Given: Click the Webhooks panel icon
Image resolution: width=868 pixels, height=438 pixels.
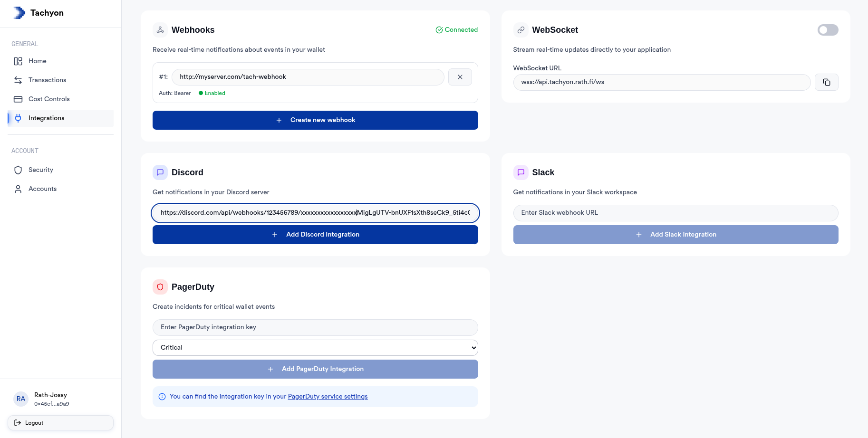Looking at the screenshot, I should [x=160, y=29].
